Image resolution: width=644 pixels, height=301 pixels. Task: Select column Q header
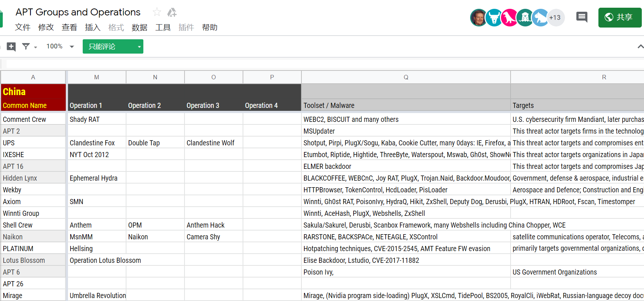406,77
